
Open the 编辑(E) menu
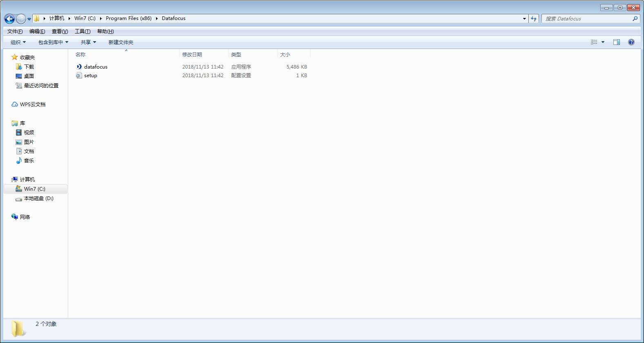click(x=37, y=31)
